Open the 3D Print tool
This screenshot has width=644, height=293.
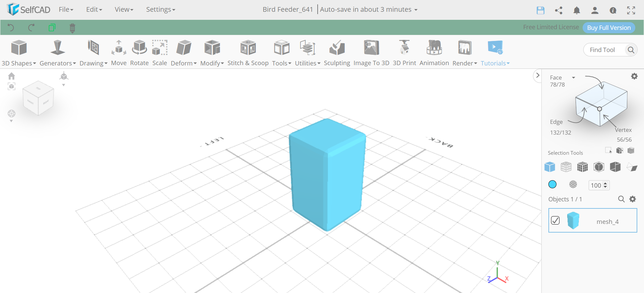(x=404, y=53)
